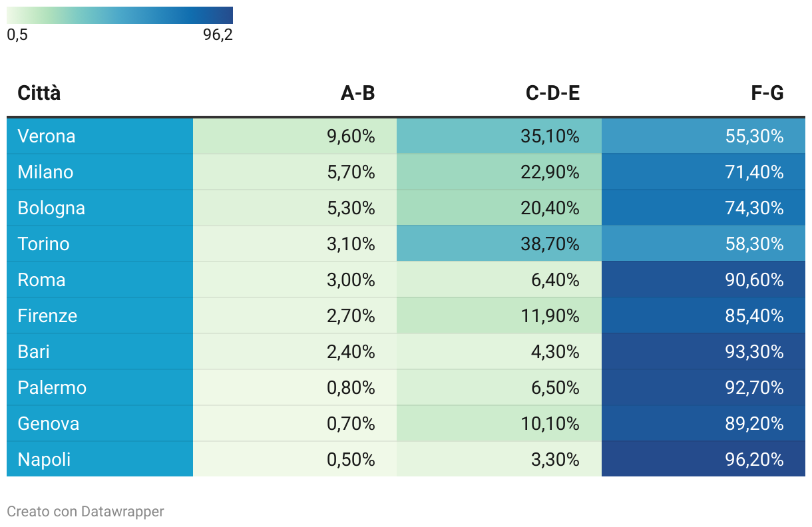Click the C-D-E column header
The height and width of the screenshot is (527, 812).
point(552,93)
